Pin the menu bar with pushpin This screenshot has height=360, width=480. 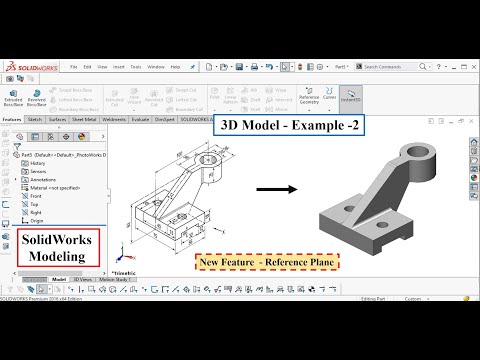point(192,67)
